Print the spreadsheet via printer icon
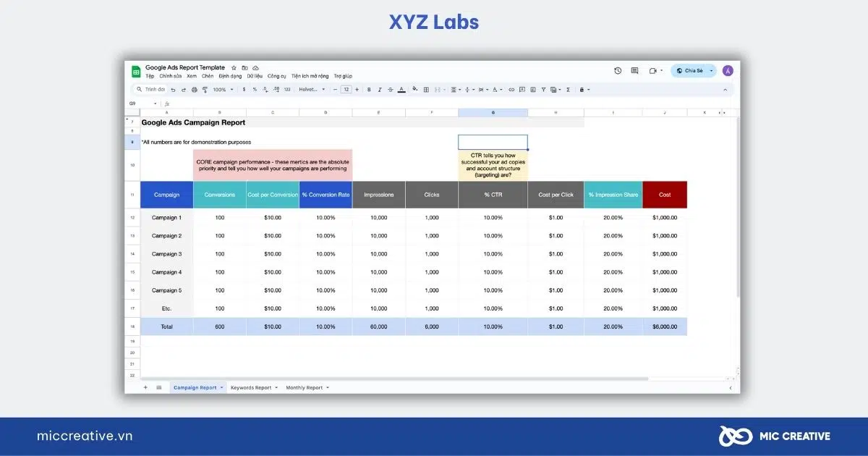 point(195,90)
